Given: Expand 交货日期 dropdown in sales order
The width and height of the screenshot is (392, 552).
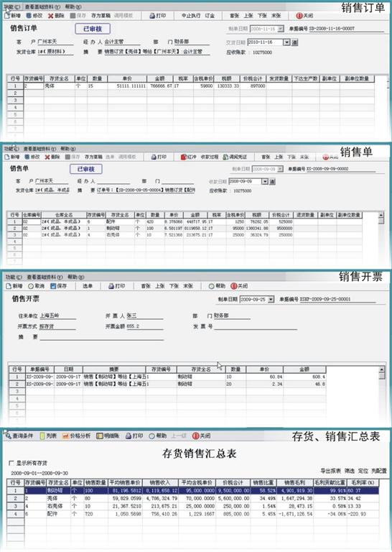Looking at the screenshot, I should (x=286, y=42).
